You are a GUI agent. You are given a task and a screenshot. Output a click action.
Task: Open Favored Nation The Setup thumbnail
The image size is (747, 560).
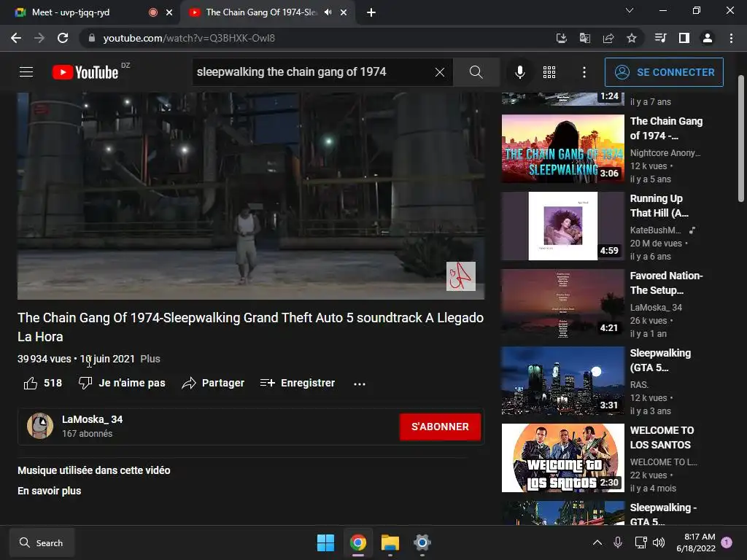coord(562,303)
